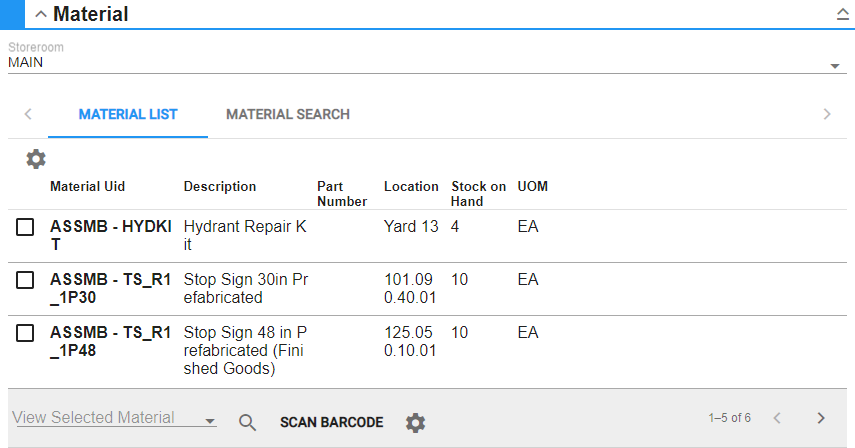This screenshot has height=448, width=855.
Task: Select the Material List tab
Action: [128, 114]
